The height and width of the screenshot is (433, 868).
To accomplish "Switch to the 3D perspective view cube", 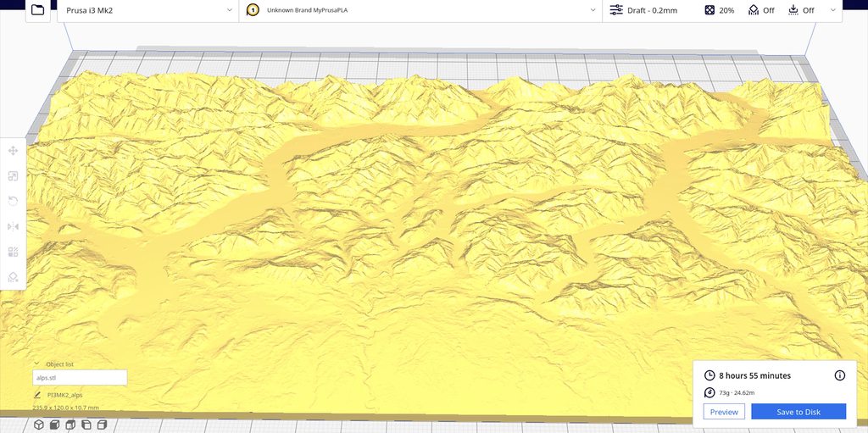I will (x=39, y=425).
